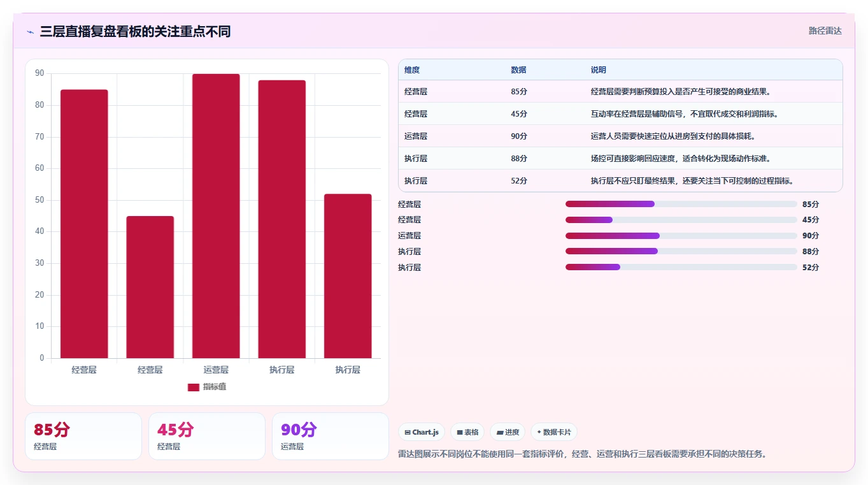This screenshot has height=485, width=868.
Task: Click the 52分 progress bar
Action: [x=681, y=267]
